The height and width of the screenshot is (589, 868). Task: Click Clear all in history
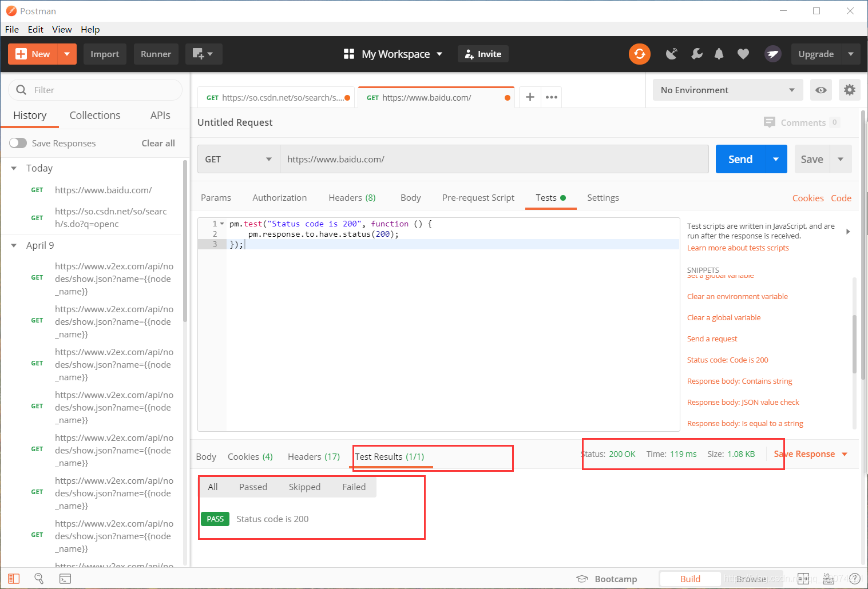click(x=158, y=143)
